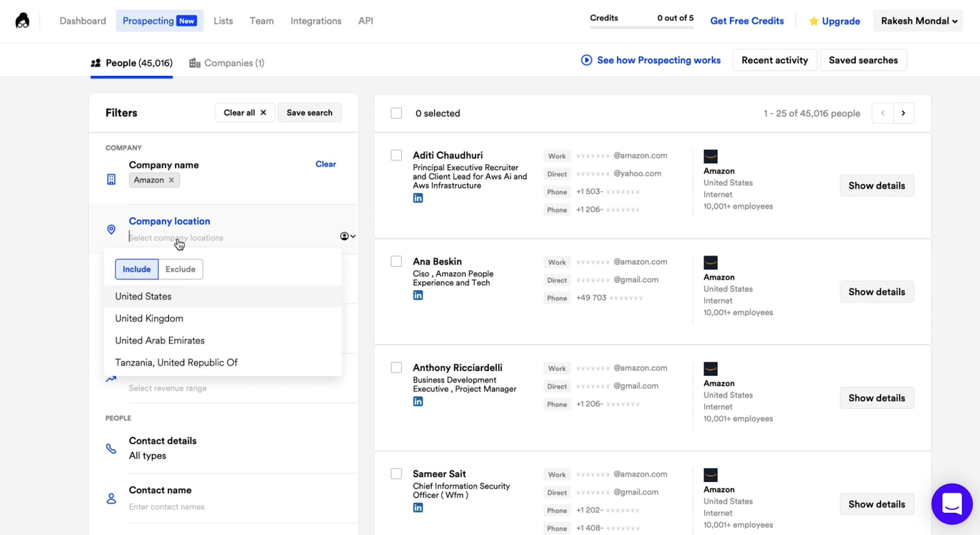Open Recent activity

point(775,60)
